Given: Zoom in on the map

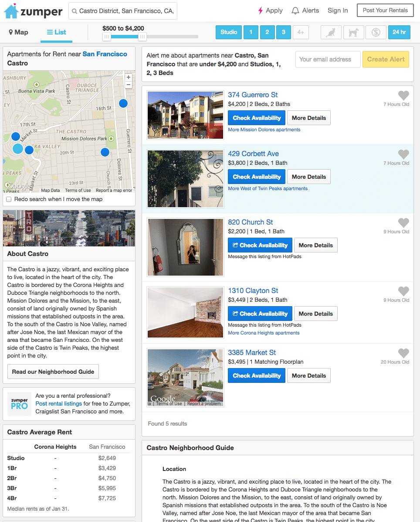Looking at the screenshot, I should tap(129, 77).
